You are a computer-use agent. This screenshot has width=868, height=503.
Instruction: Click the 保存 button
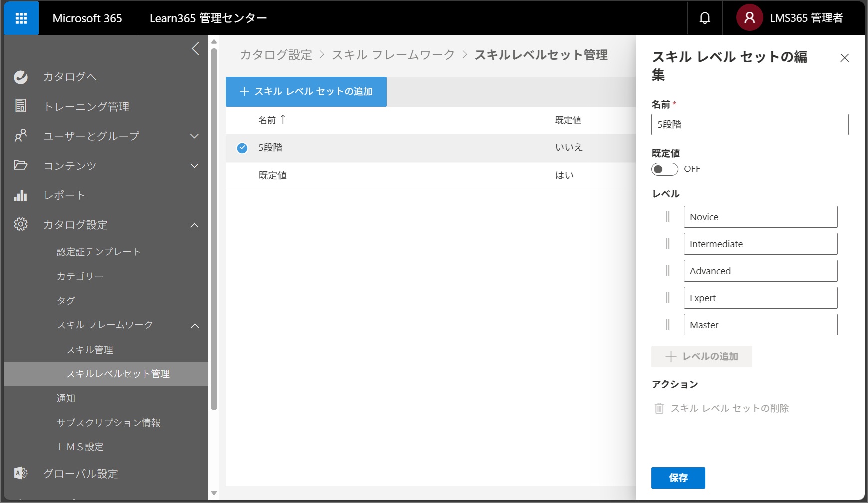678,478
